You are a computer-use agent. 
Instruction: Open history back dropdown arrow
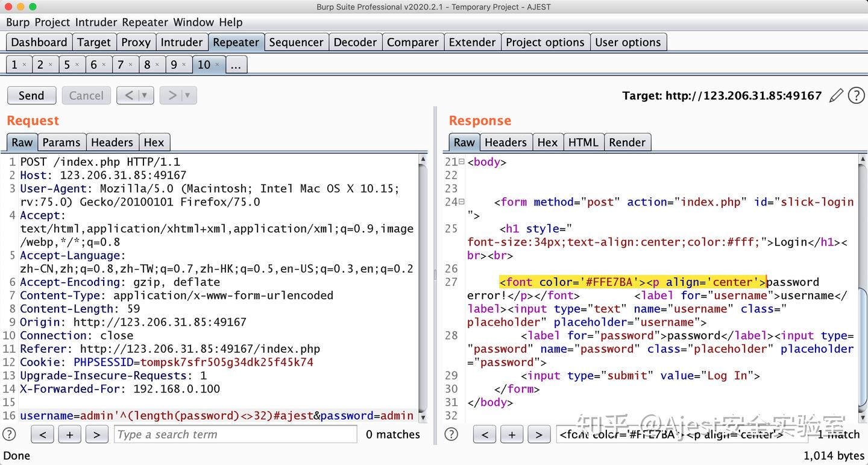coord(145,95)
